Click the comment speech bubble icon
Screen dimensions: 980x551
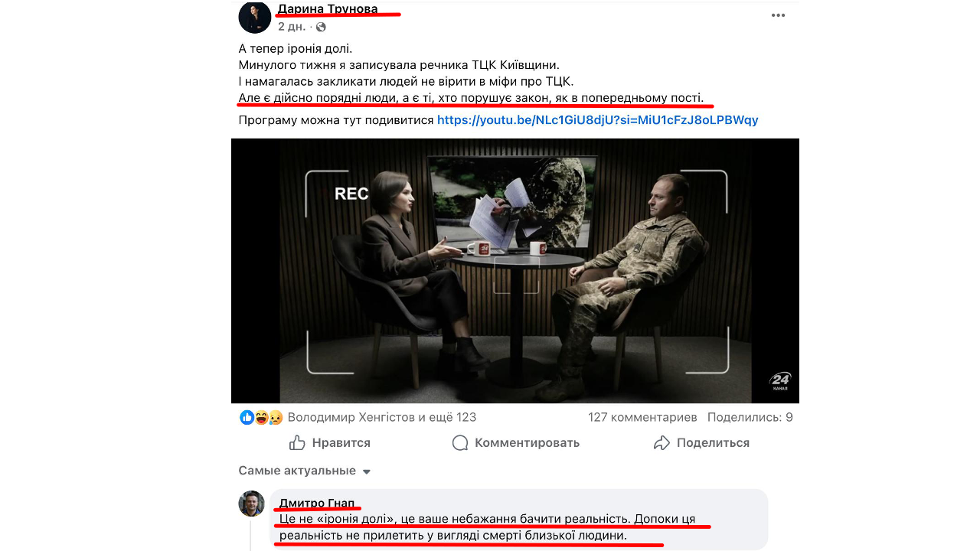click(460, 443)
